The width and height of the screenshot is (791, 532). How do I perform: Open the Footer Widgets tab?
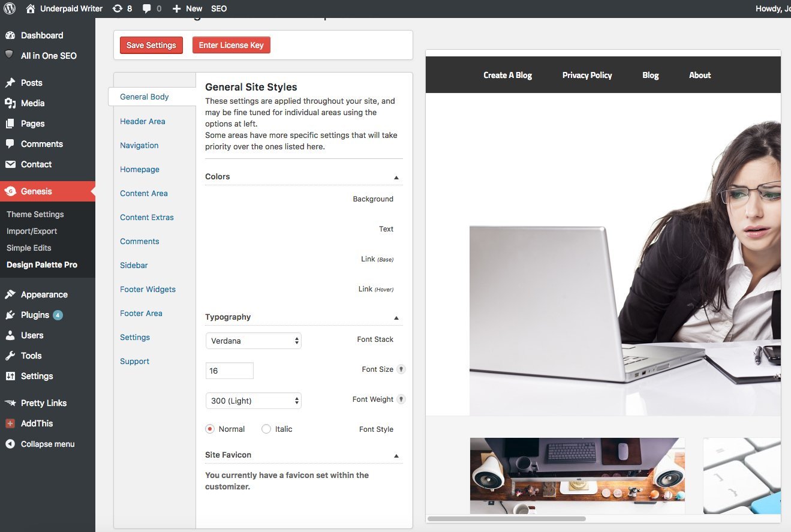148,289
